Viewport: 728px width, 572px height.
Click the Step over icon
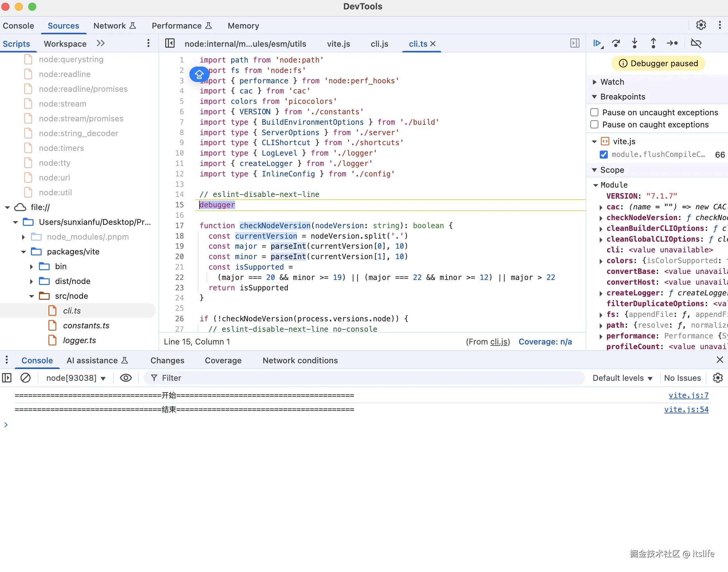tap(616, 43)
